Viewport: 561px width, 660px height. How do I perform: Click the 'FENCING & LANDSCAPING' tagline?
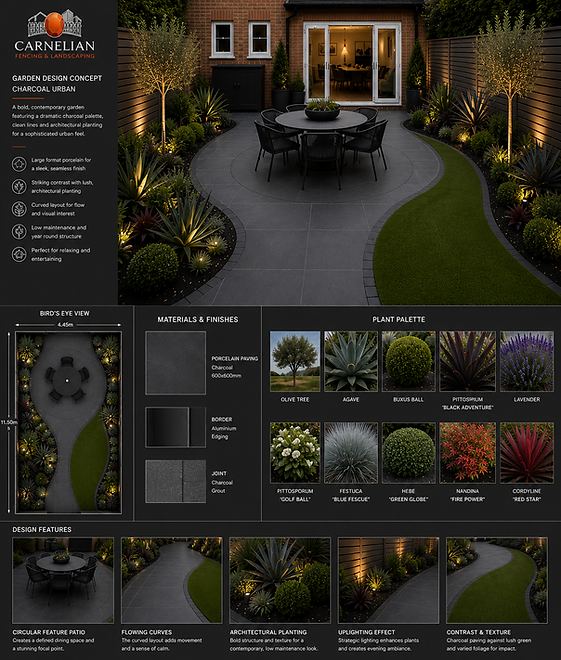pyautogui.click(x=55, y=56)
